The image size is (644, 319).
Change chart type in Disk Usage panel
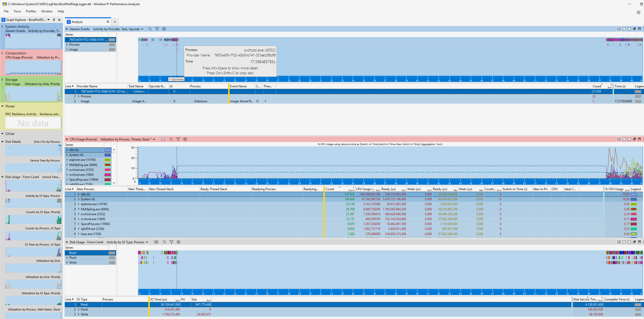[x=156, y=242]
